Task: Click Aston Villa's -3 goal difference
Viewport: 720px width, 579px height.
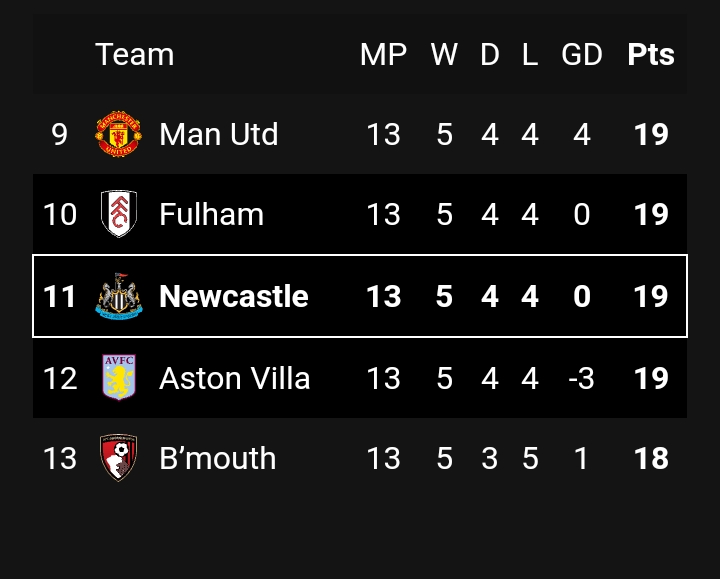Action: tap(581, 378)
